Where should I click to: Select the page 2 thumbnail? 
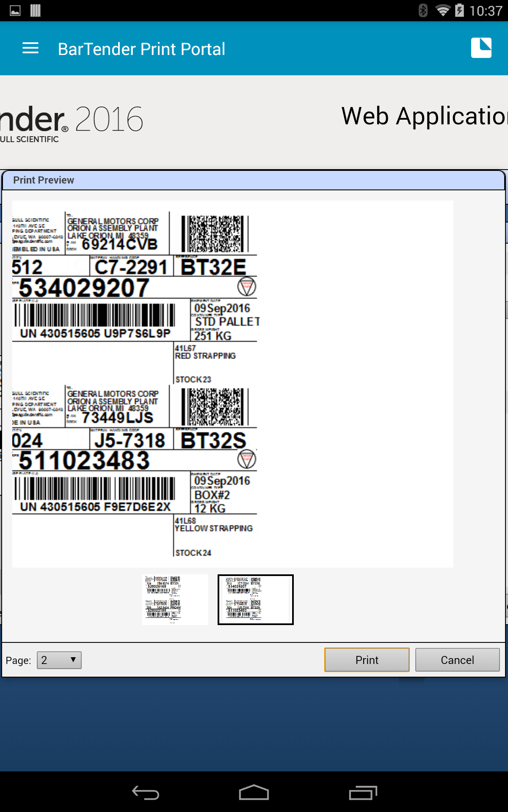[x=256, y=600]
